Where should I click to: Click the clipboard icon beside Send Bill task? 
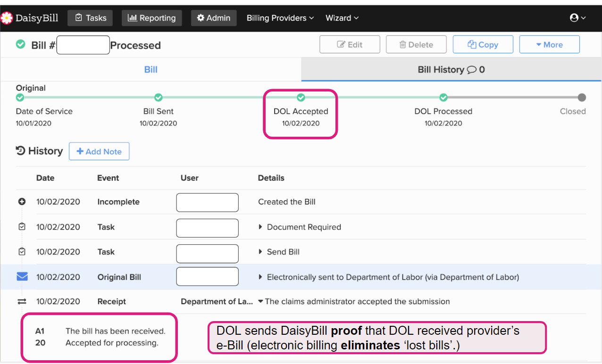coord(22,252)
